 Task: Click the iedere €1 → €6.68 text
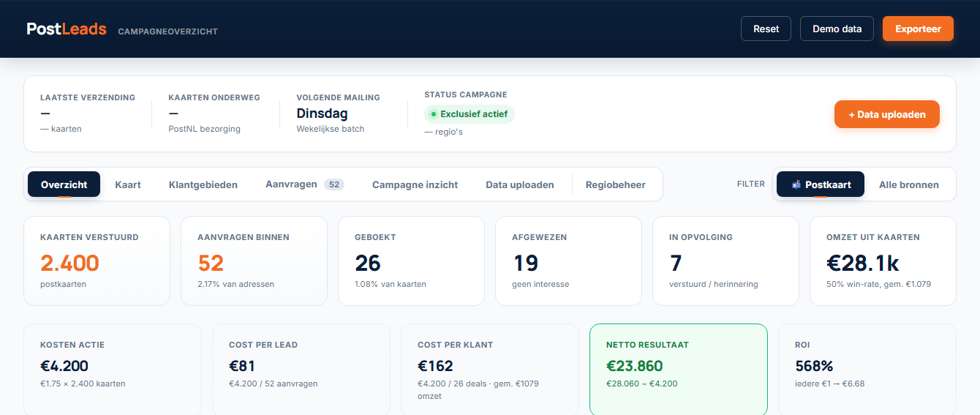click(x=829, y=384)
